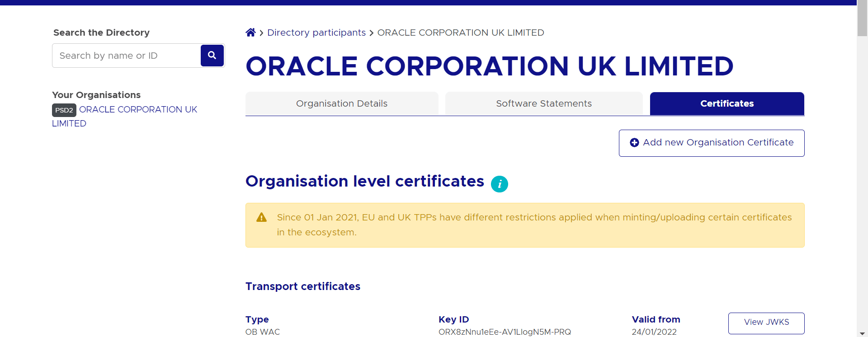
Task: Click the ORACLE CORPORATION UK LIMITED breadcrumb text
Action: [x=461, y=33]
